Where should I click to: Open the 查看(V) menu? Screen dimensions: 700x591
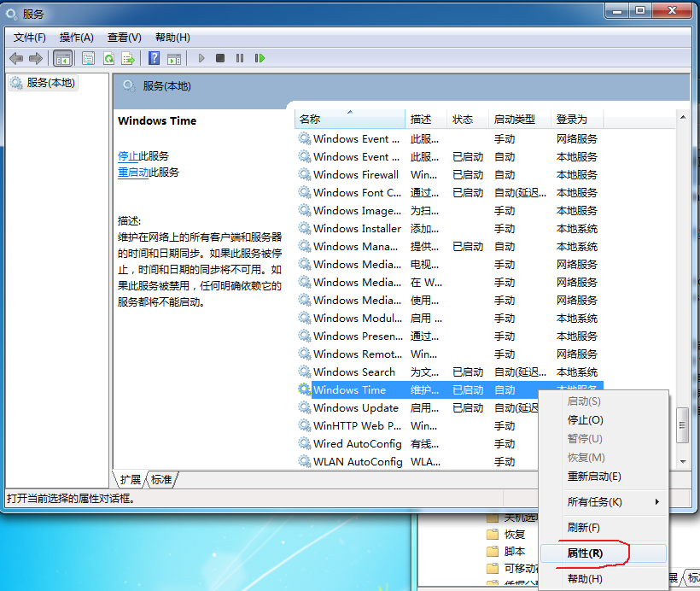(124, 38)
